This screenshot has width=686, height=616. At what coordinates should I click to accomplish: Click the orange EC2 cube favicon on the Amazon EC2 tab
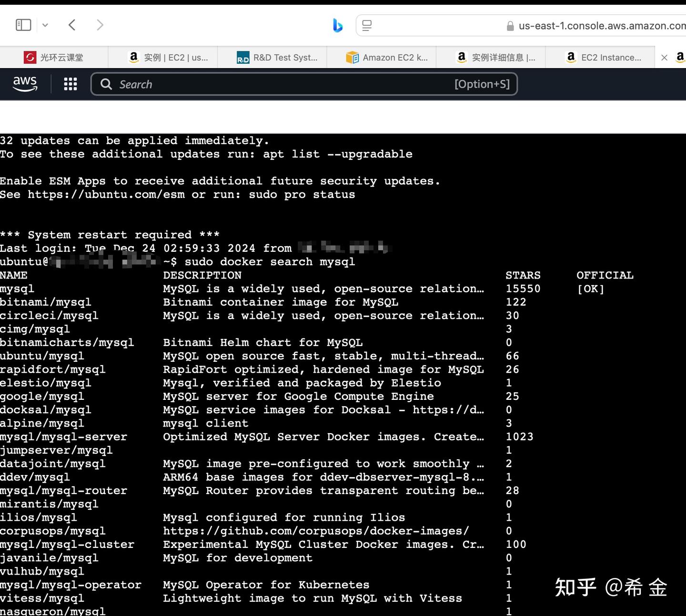[x=352, y=57]
